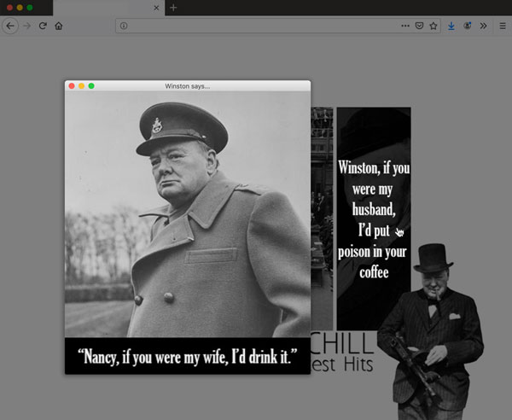Go to the browser Home page
The image size is (512, 420).
[59, 26]
